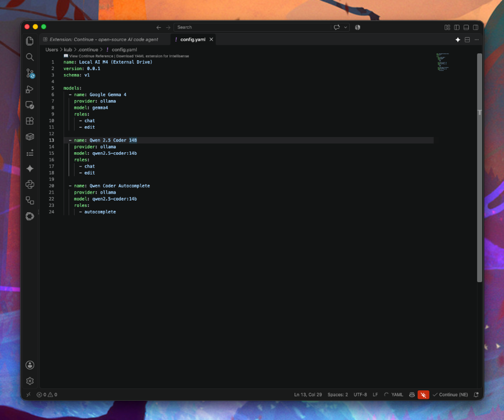The height and width of the screenshot is (420, 504).
Task: Split the editor using the split icon
Action: coord(467,39)
